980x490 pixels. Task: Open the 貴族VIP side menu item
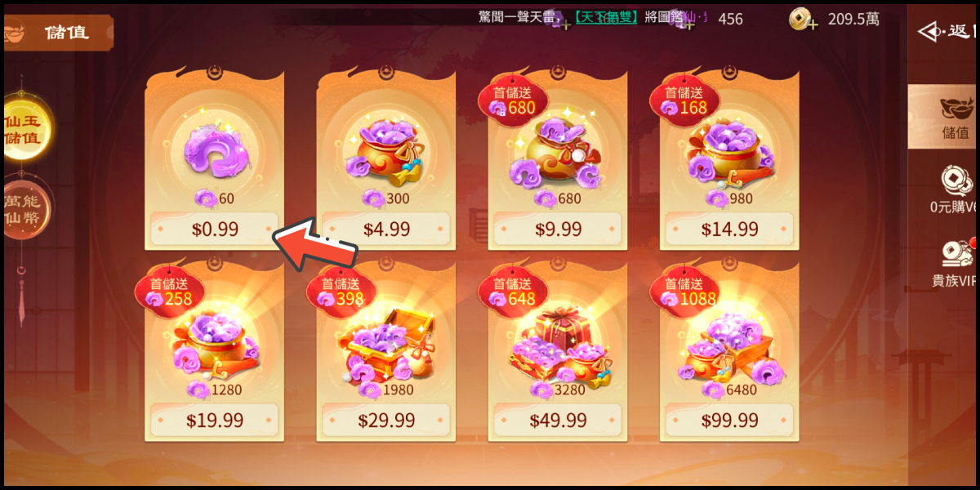[x=952, y=263]
